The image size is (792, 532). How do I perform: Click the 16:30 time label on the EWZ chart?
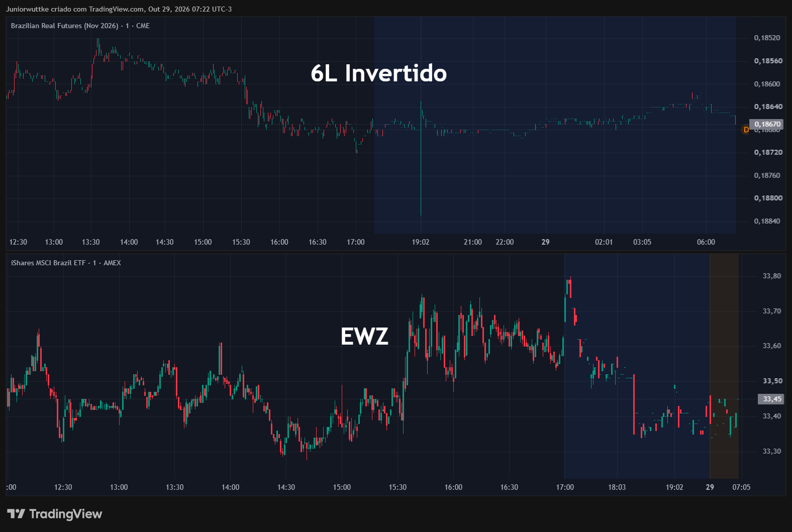pyautogui.click(x=509, y=487)
